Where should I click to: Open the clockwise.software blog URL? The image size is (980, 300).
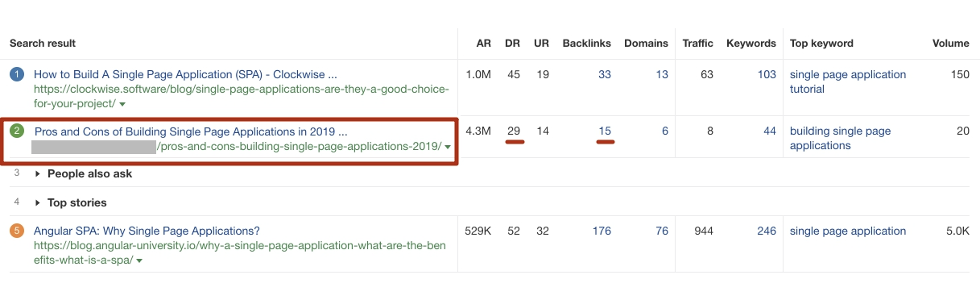[x=242, y=97]
